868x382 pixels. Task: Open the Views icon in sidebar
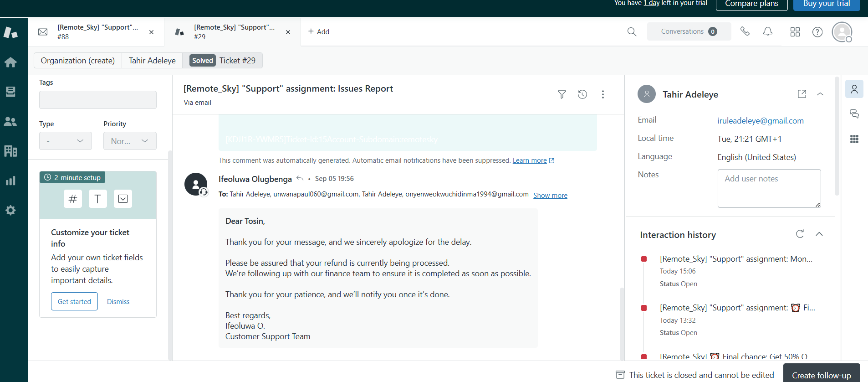(10, 92)
